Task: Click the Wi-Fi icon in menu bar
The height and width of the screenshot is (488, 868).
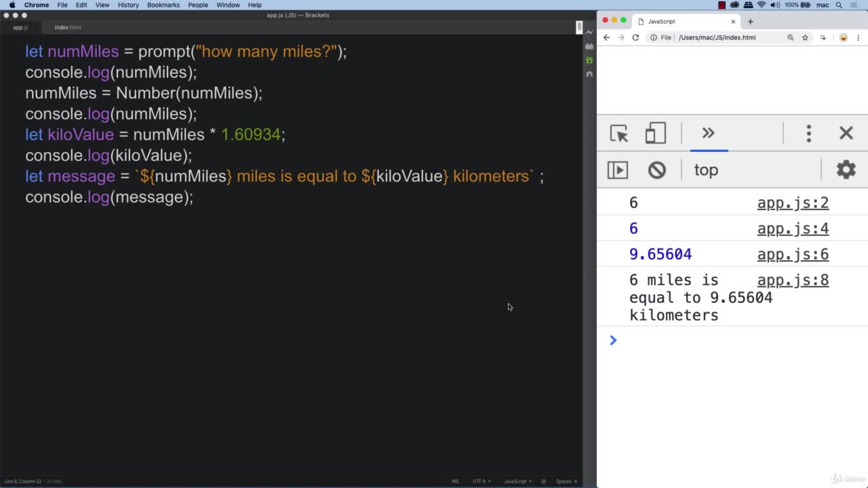Action: click(762, 5)
